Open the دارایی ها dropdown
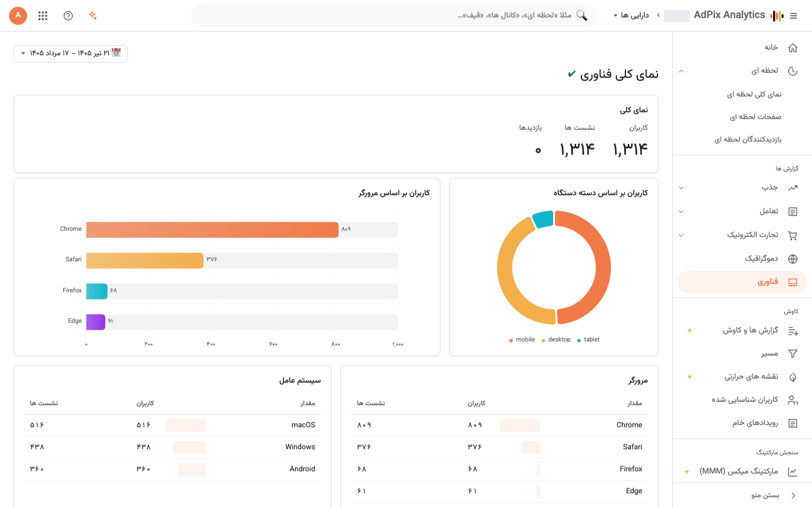The width and height of the screenshot is (812, 508). coord(632,15)
